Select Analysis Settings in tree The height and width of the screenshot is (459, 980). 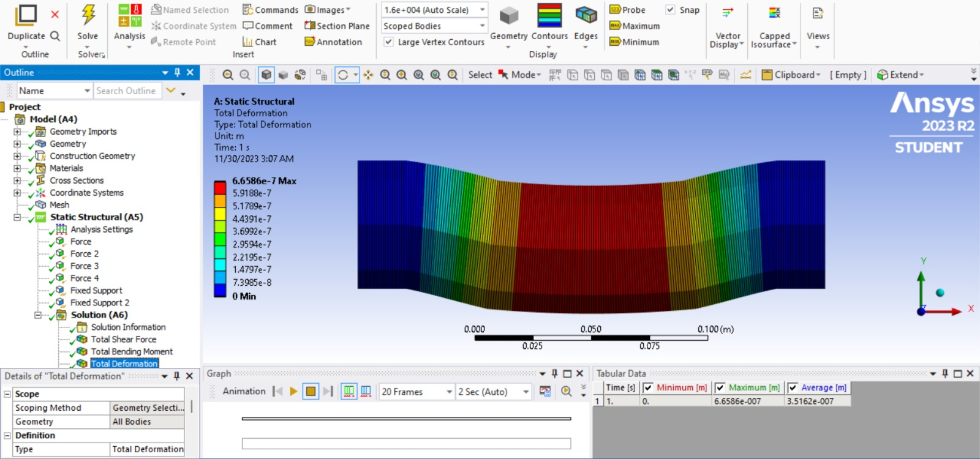[x=101, y=229]
